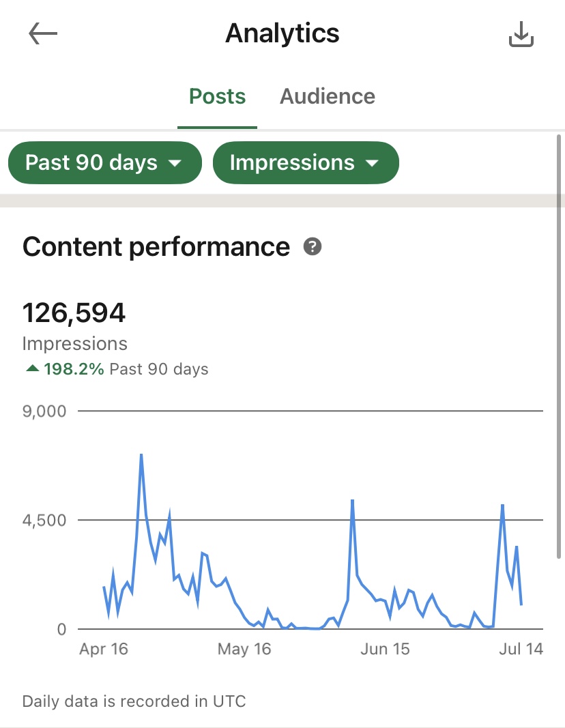Open the Content performance help icon

tap(313, 246)
